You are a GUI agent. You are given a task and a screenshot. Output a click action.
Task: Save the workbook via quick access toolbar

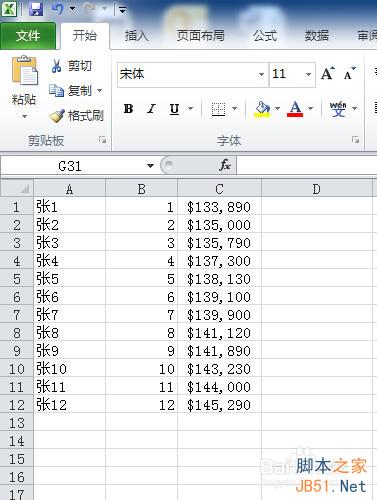(x=35, y=9)
